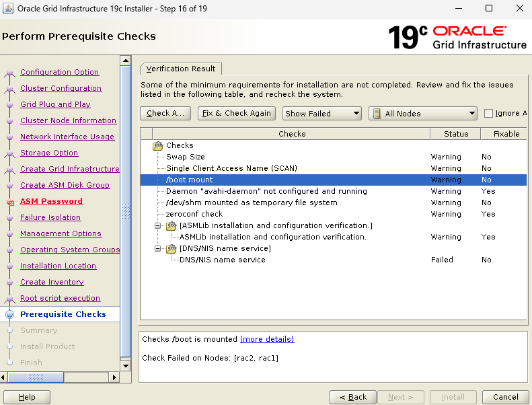Open Operating System Groups step
Screen dimensions: 532x405
click(69, 250)
